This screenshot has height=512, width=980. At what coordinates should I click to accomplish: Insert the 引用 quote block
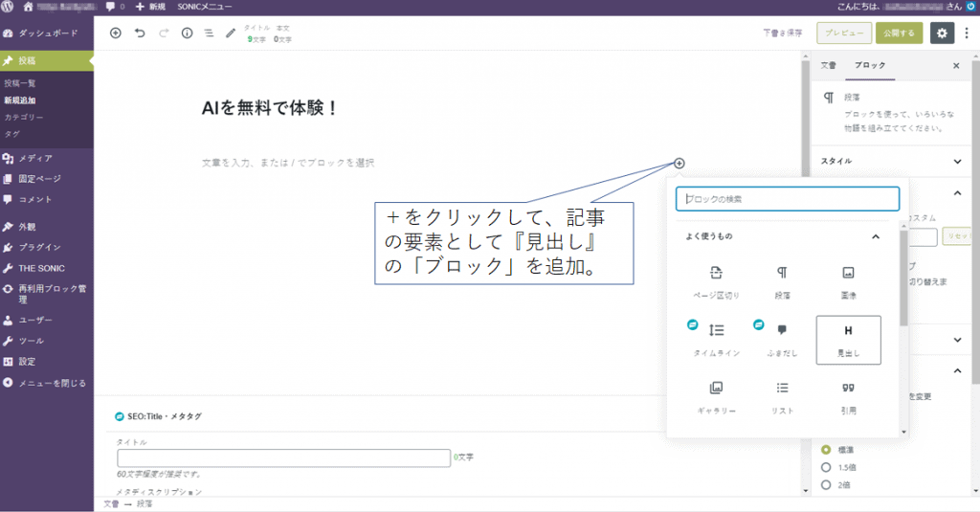[x=848, y=396]
